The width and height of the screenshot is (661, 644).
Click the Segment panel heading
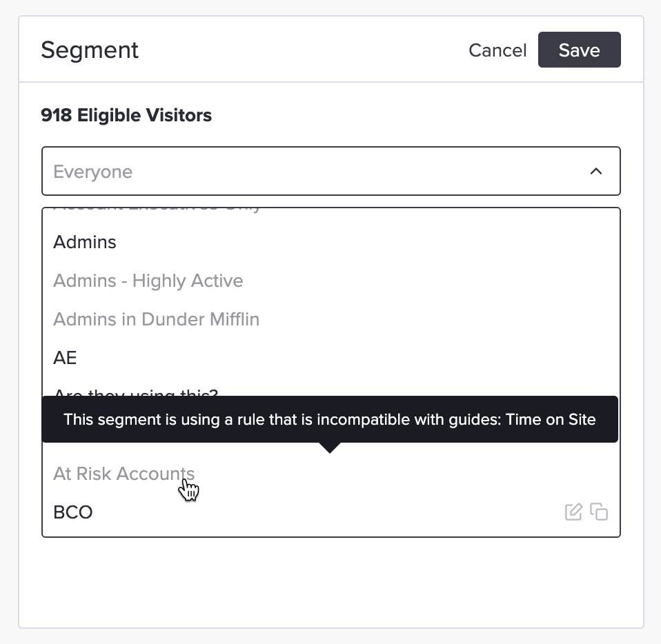pyautogui.click(x=90, y=50)
